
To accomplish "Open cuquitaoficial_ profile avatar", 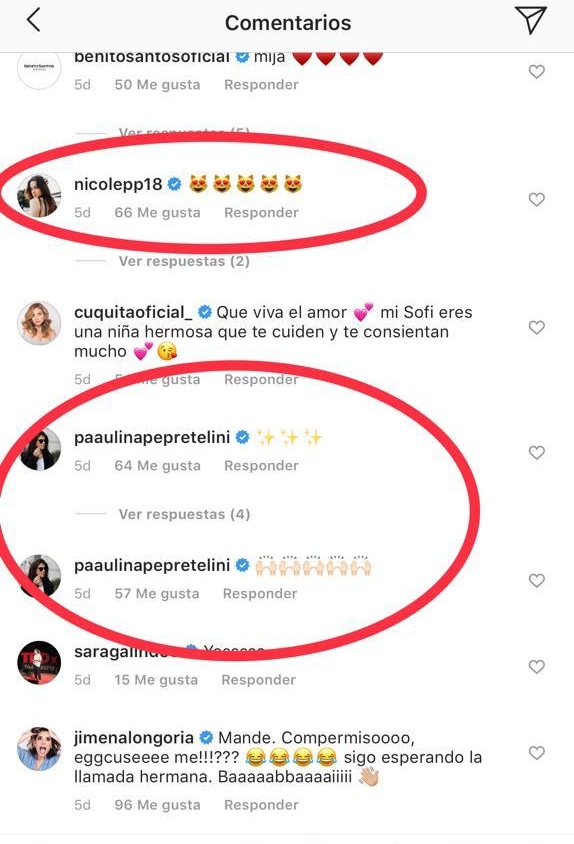I will pos(39,323).
